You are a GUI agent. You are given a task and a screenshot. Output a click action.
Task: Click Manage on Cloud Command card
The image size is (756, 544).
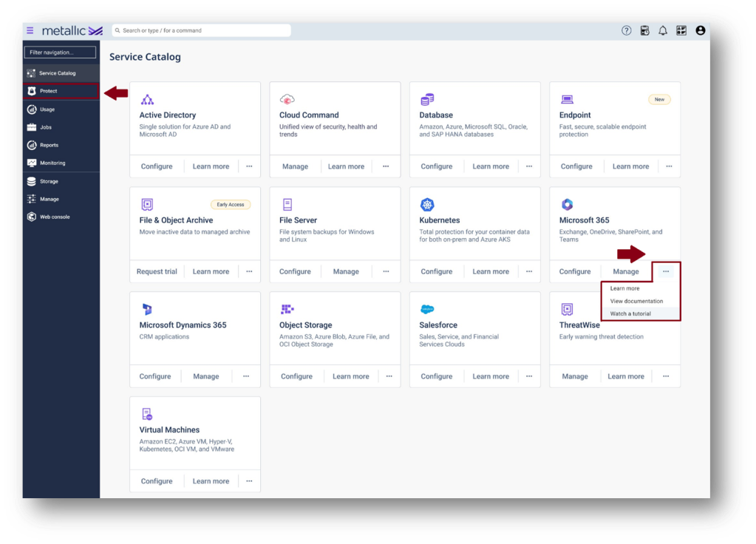tap(295, 166)
